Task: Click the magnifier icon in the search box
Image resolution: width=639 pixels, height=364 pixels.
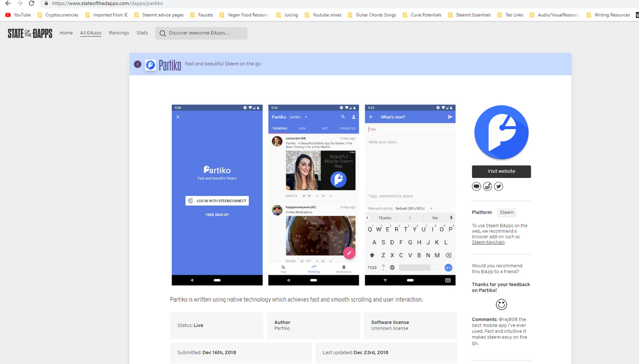Action: [x=163, y=33]
